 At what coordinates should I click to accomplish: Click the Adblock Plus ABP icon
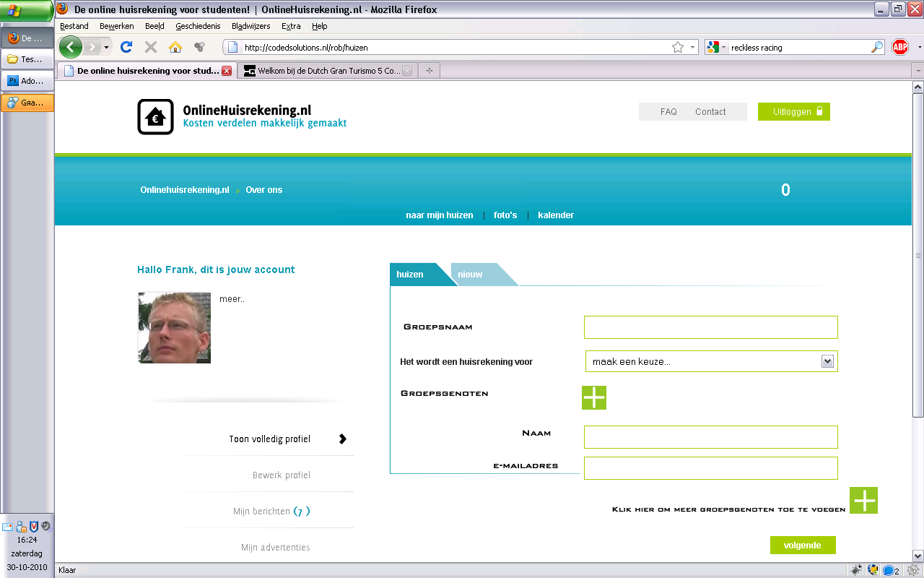coord(899,47)
